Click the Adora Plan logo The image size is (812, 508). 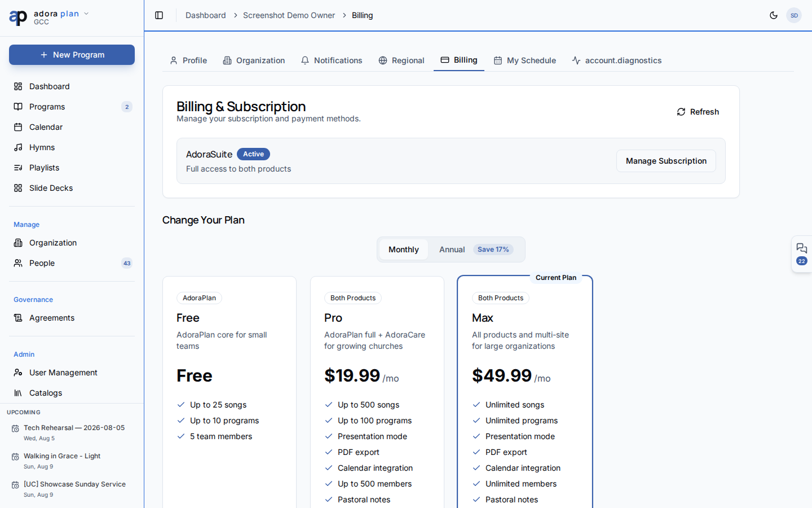pos(18,17)
